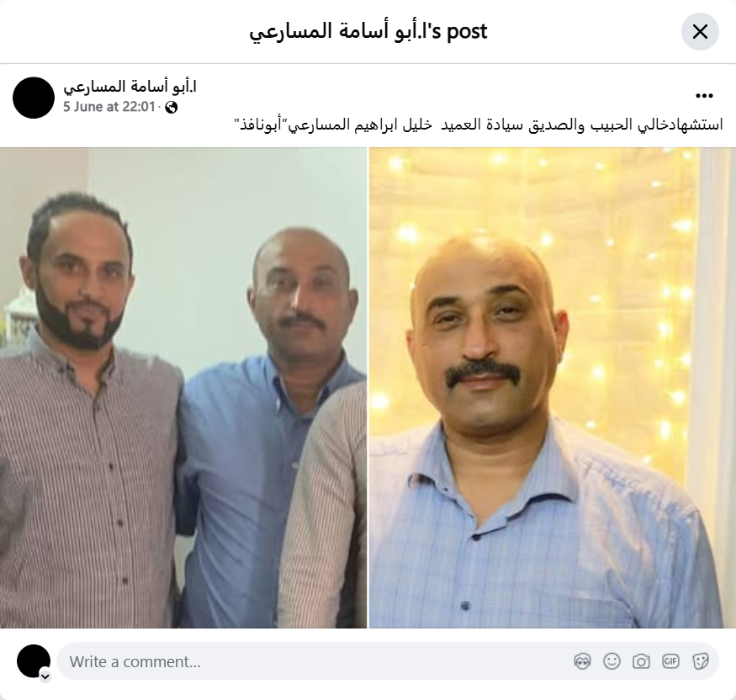Insert an avatar sticker in the comment
This screenshot has width=736, height=700.
pos(582,661)
